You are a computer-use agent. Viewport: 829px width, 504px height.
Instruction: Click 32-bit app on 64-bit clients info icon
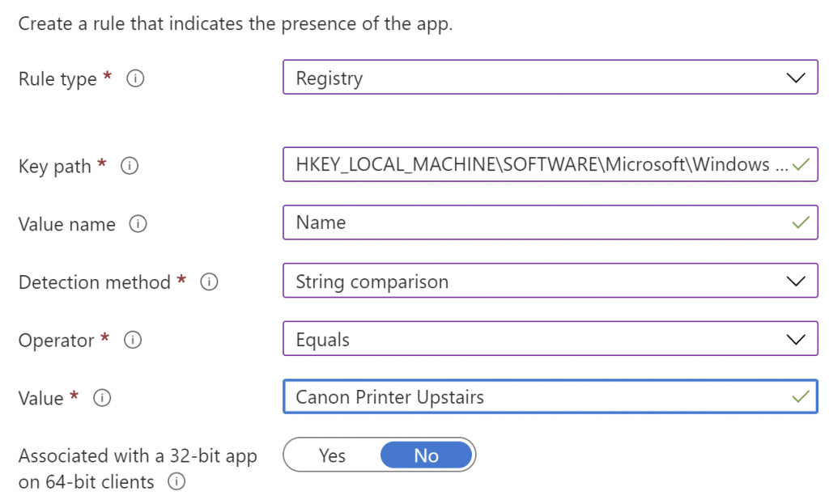coord(176,481)
